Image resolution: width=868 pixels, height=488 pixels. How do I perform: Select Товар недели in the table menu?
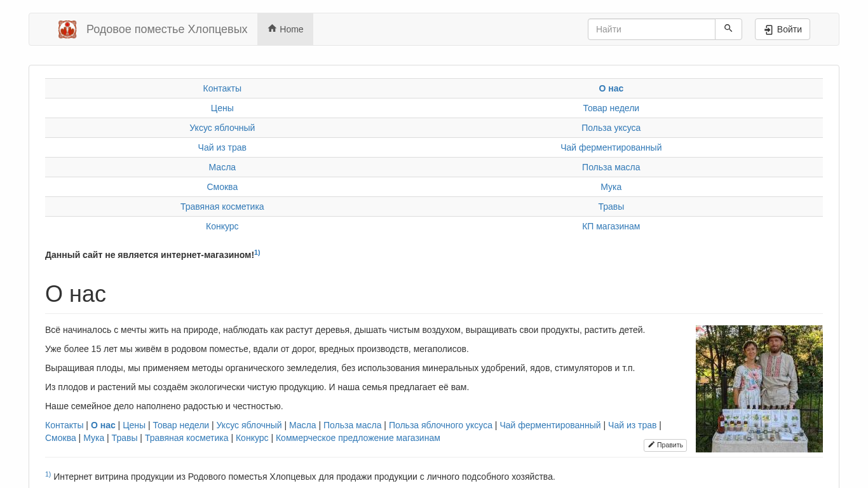pyautogui.click(x=611, y=108)
